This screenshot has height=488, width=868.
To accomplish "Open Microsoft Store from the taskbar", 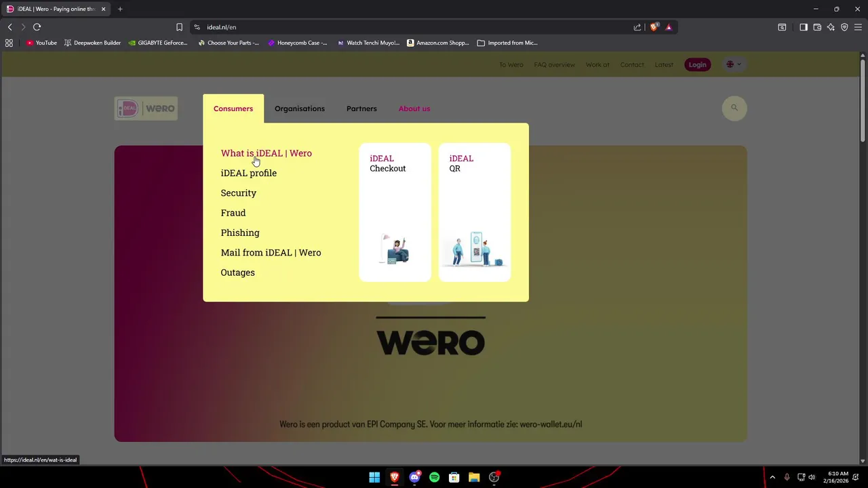I will click(x=454, y=477).
